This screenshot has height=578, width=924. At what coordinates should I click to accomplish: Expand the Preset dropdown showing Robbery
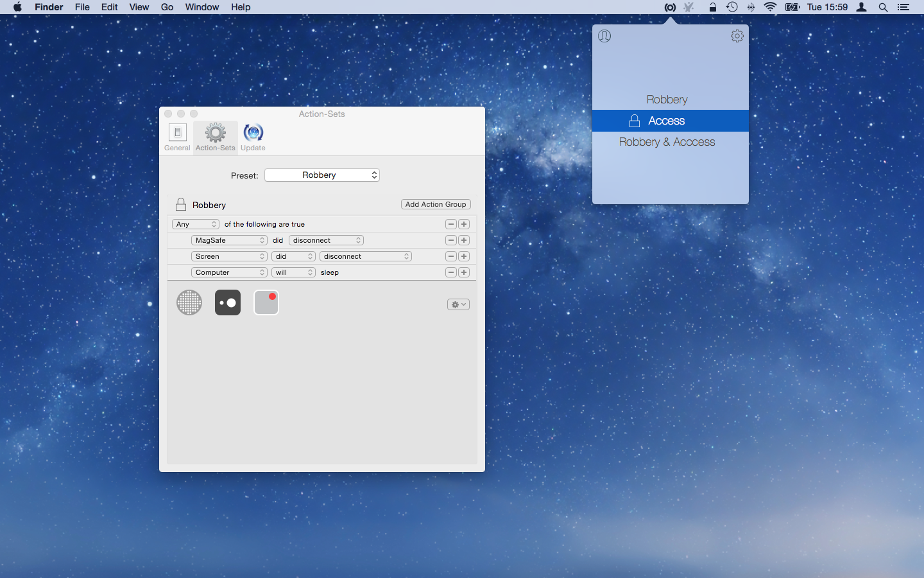click(322, 175)
